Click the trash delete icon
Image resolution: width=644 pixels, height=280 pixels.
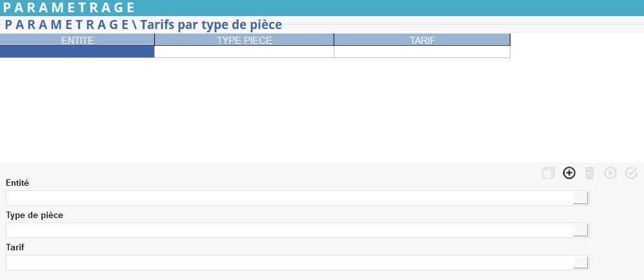pos(589,173)
